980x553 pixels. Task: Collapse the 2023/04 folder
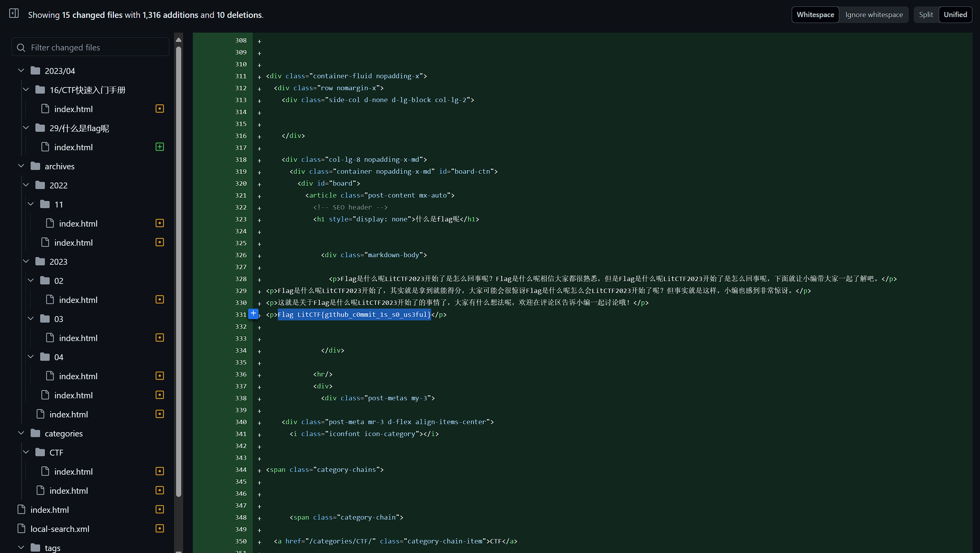pos(21,71)
